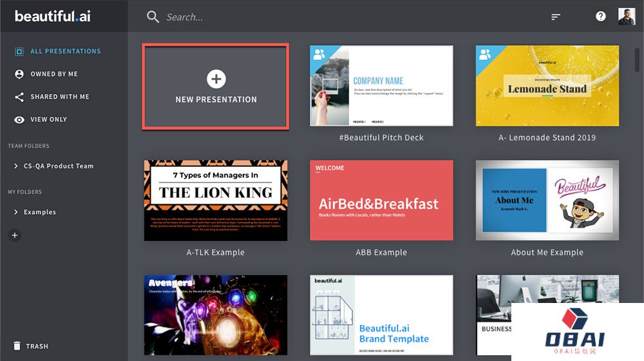Expand the CS-QA Product Team folder chevron
Screen dimensions: 644x361
pos(16,166)
